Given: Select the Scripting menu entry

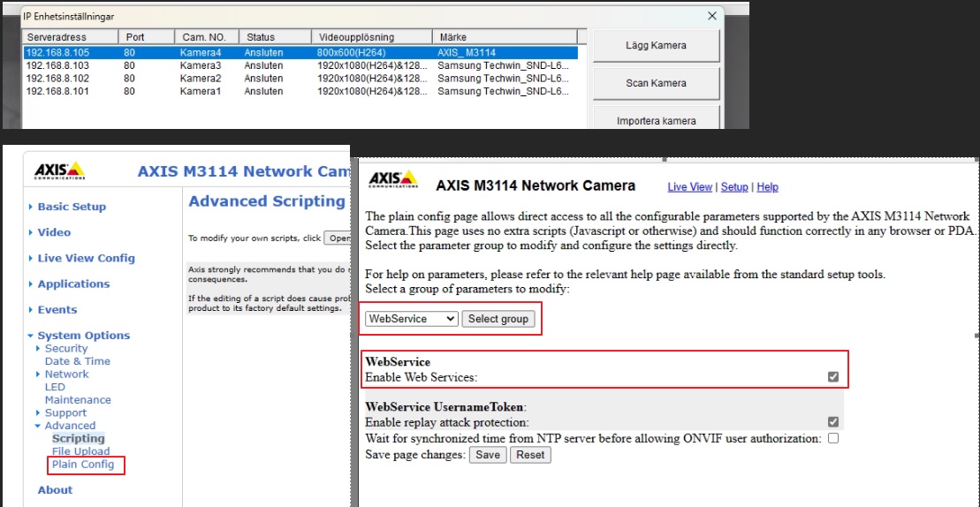Looking at the screenshot, I should click(79, 438).
